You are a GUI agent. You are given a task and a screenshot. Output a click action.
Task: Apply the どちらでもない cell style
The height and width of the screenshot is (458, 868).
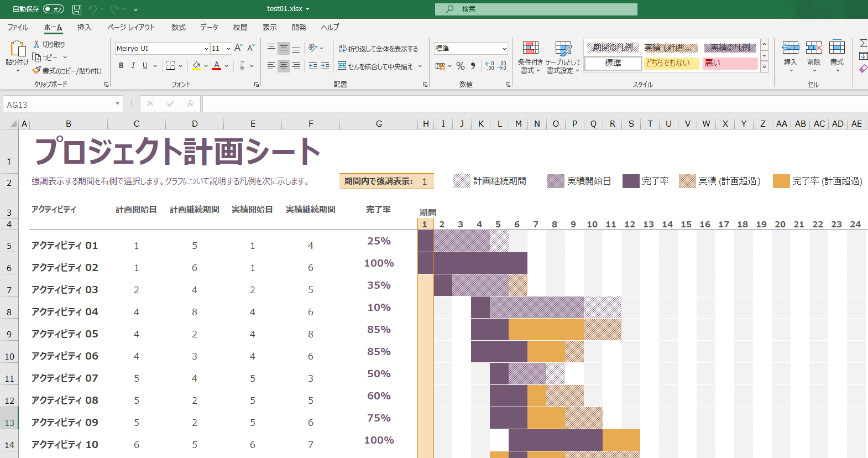[x=671, y=63]
